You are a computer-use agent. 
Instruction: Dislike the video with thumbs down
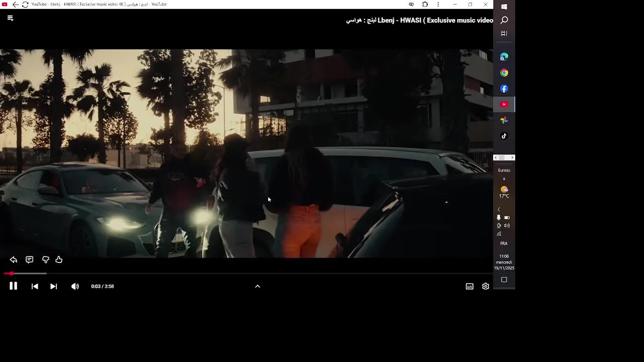tap(46, 259)
